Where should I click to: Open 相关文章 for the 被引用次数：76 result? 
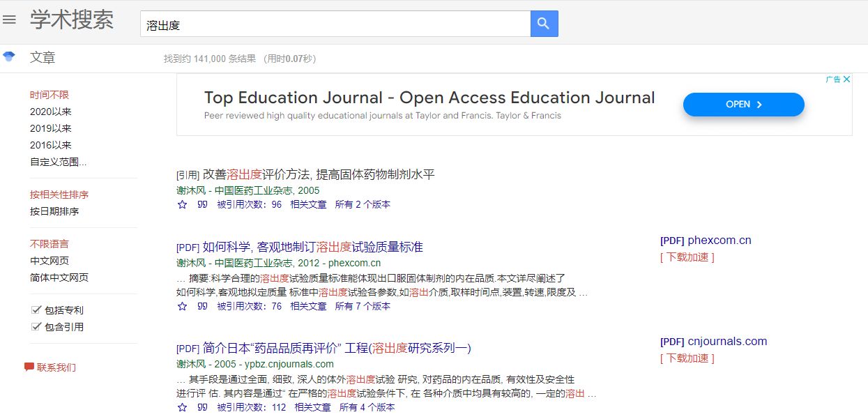308,306
